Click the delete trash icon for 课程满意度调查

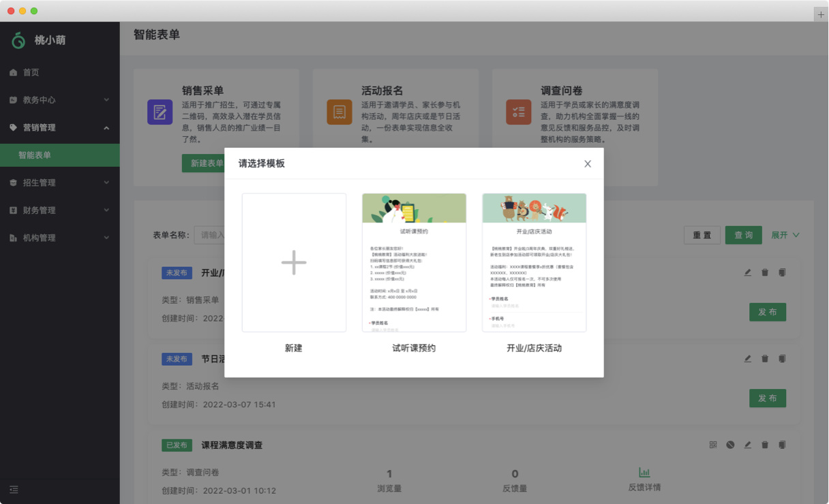(x=765, y=445)
